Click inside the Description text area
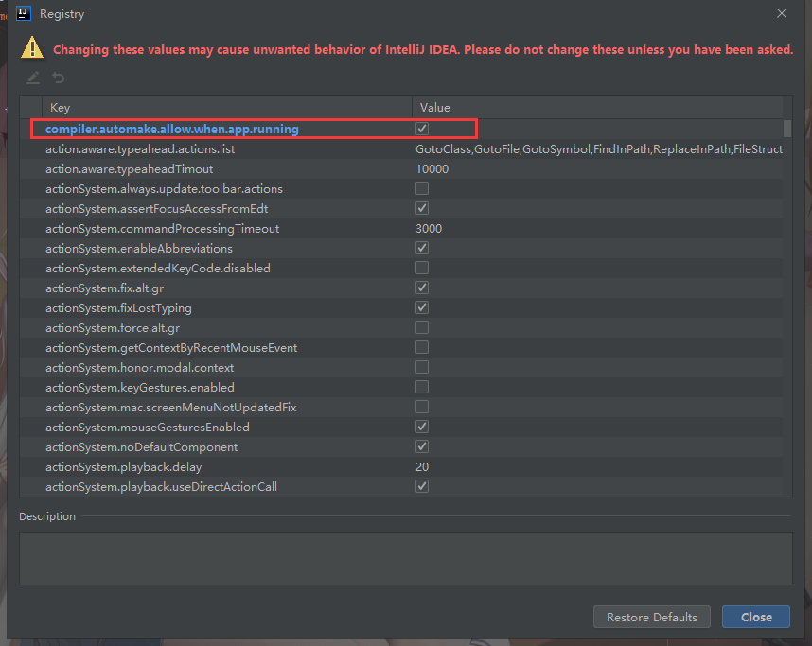Image resolution: width=812 pixels, height=646 pixels. [405, 559]
